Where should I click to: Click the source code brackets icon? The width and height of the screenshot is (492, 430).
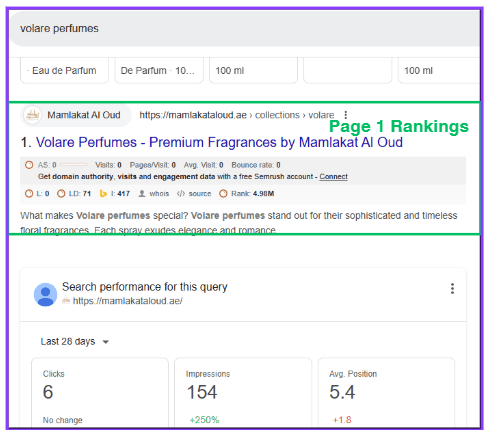[x=181, y=194]
